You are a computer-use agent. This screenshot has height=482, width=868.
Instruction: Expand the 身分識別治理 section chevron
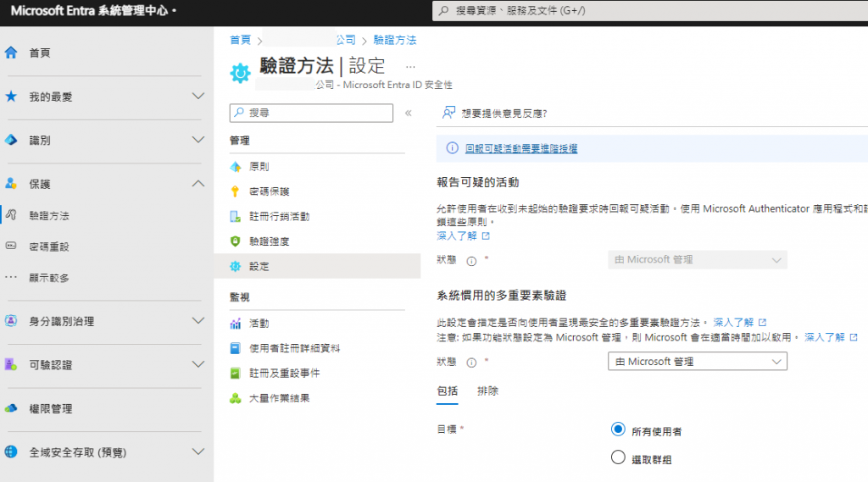[x=198, y=321]
